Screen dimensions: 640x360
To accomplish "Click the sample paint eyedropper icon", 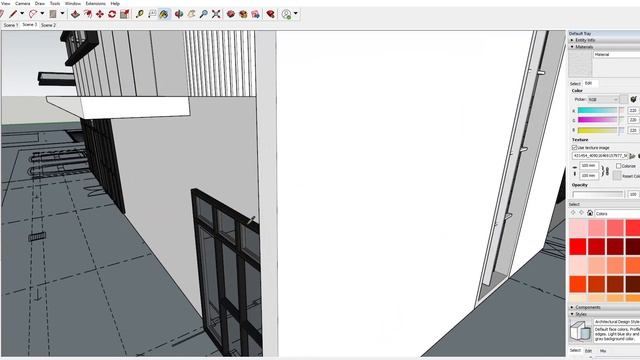I will coord(633,99).
